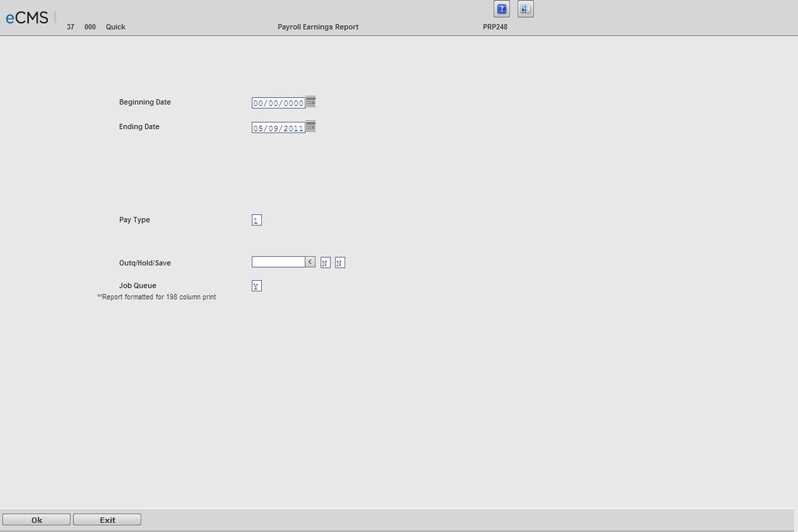Select the Pay Type field
Screen dimensions: 798x532
pos(257,220)
